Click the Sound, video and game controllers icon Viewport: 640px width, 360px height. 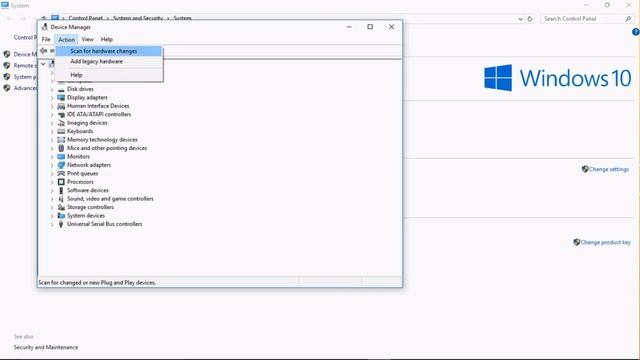click(61, 199)
